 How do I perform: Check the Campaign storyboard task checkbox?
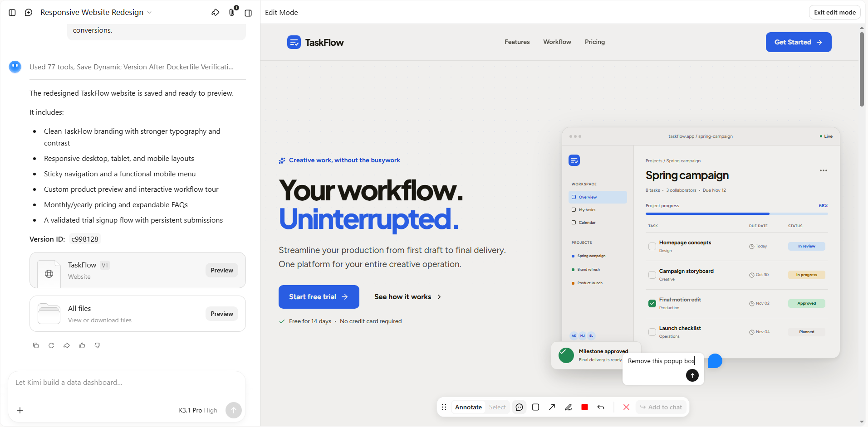coord(652,275)
